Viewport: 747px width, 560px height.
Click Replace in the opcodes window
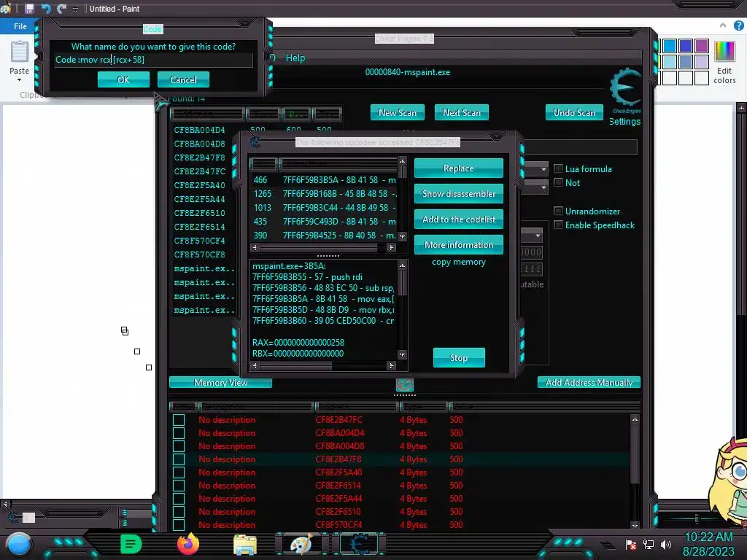pos(459,168)
